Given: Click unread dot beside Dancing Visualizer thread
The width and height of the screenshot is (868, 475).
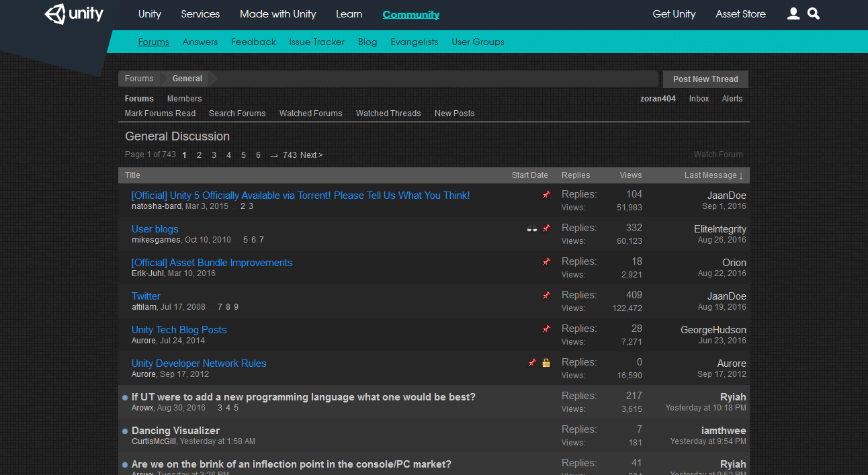Looking at the screenshot, I should (x=125, y=431).
